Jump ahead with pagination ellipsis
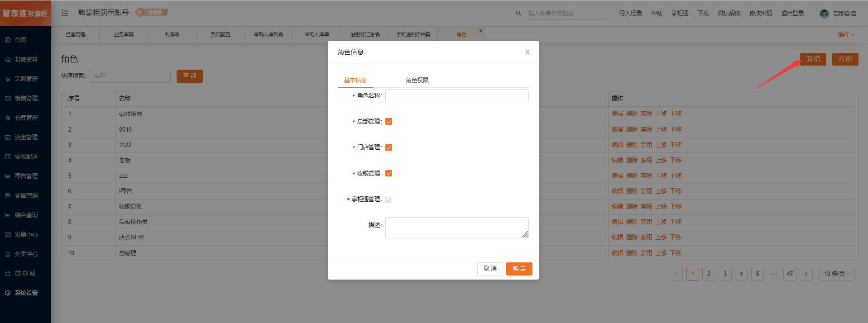The height and width of the screenshot is (323, 868). coord(774,274)
